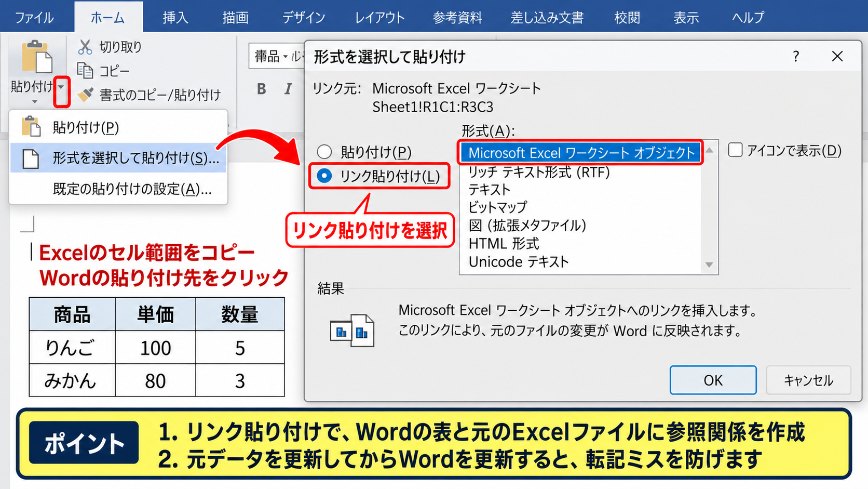Click the Cut scissors icon
This screenshot has width=868, height=489.
point(85,47)
